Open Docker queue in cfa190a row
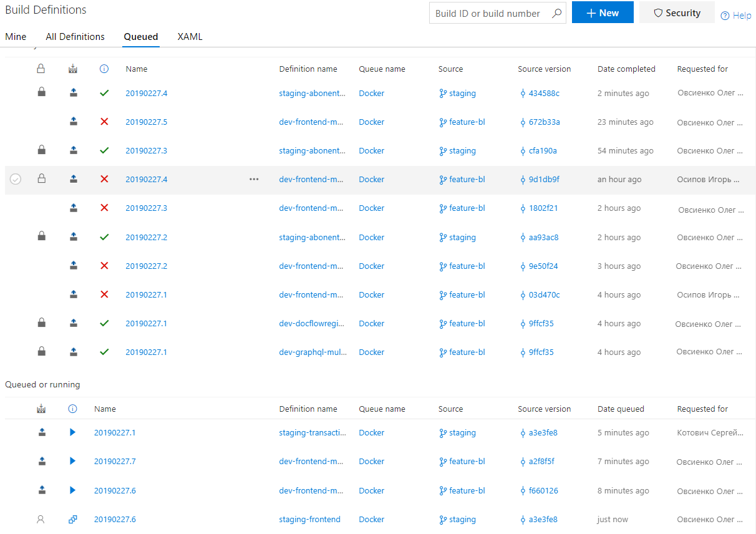756x534 pixels. 371,150
